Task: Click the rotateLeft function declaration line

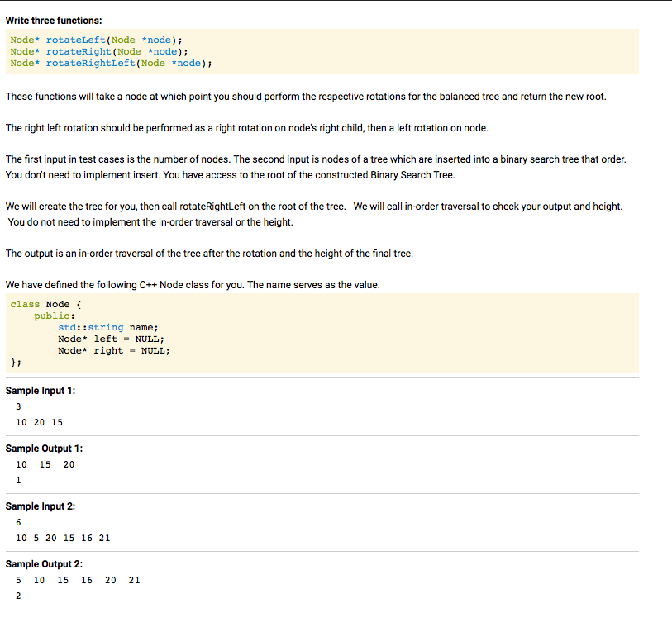Action: 97,40
